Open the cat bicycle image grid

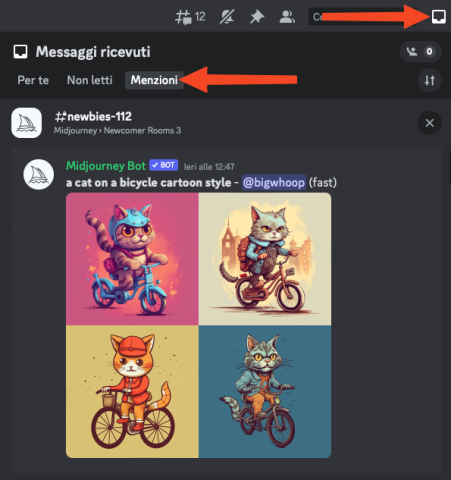pyautogui.click(x=198, y=325)
